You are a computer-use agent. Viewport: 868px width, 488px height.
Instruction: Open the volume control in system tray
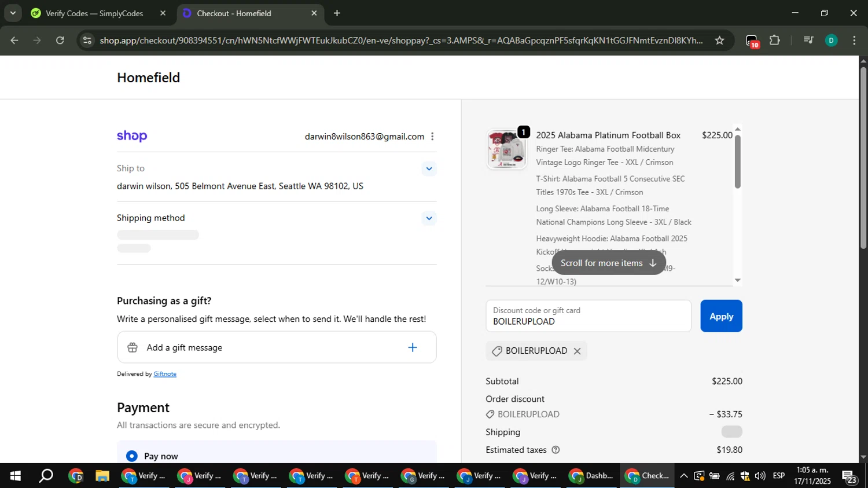[760, 476]
